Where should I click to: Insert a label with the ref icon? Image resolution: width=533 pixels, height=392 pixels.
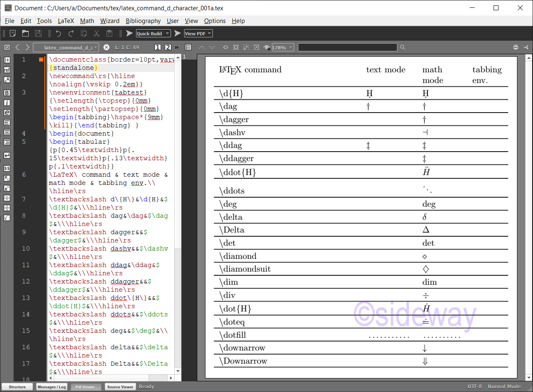(x=7, y=70)
